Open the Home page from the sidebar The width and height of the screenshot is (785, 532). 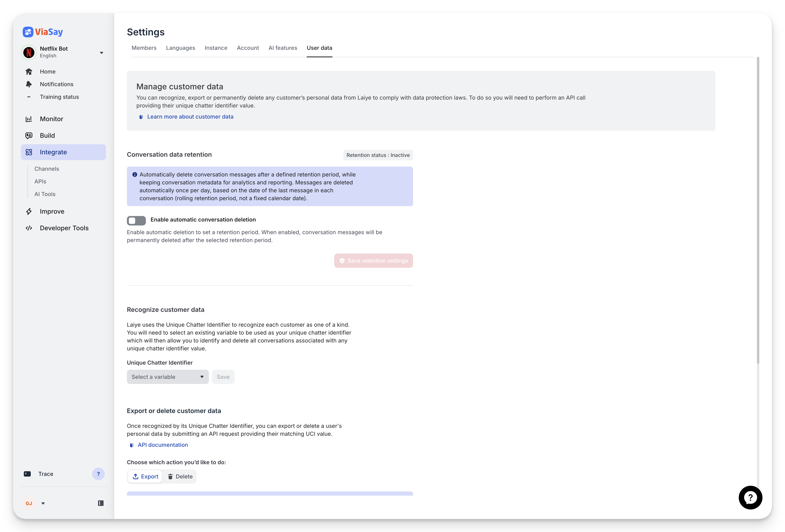tap(47, 71)
